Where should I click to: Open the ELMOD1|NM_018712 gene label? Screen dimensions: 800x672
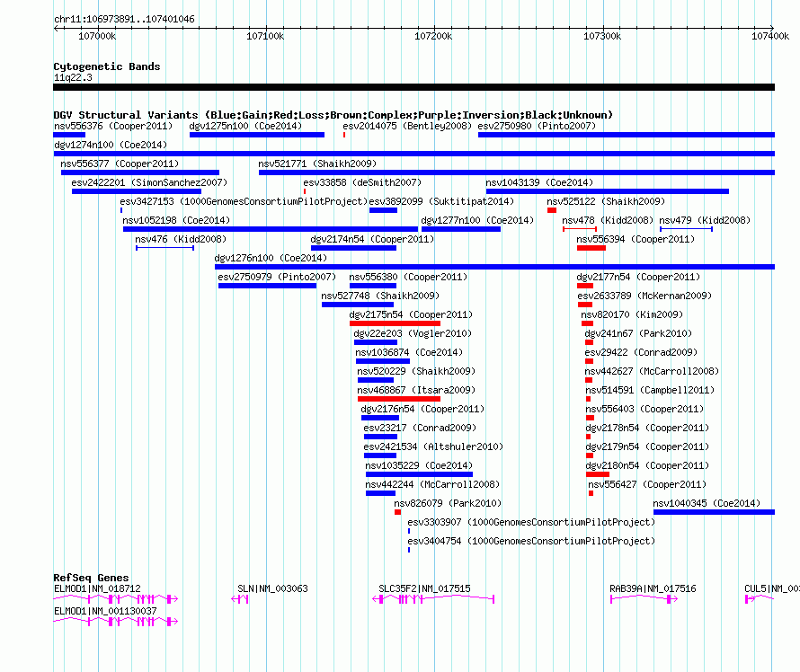(x=97, y=588)
